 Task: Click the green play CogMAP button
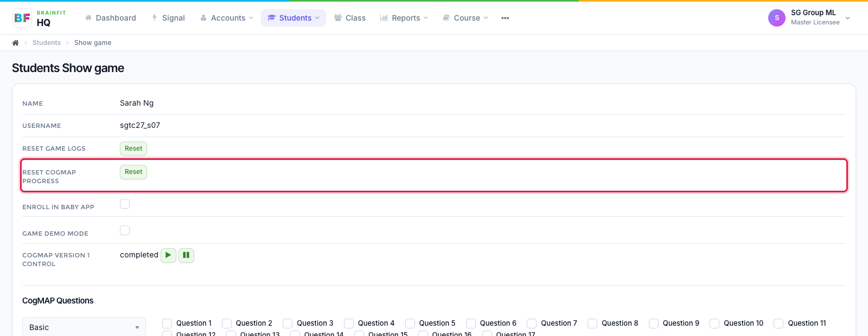pos(168,255)
